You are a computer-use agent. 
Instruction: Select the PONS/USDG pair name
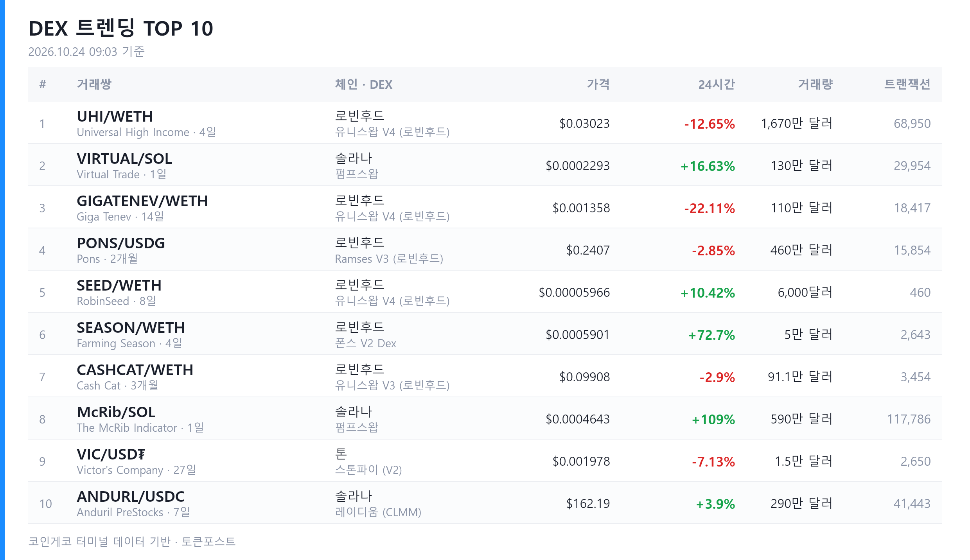[x=121, y=243]
